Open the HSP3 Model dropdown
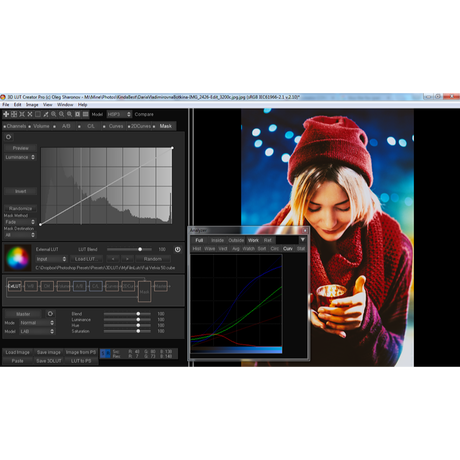The height and width of the screenshot is (460, 460). pyautogui.click(x=119, y=114)
